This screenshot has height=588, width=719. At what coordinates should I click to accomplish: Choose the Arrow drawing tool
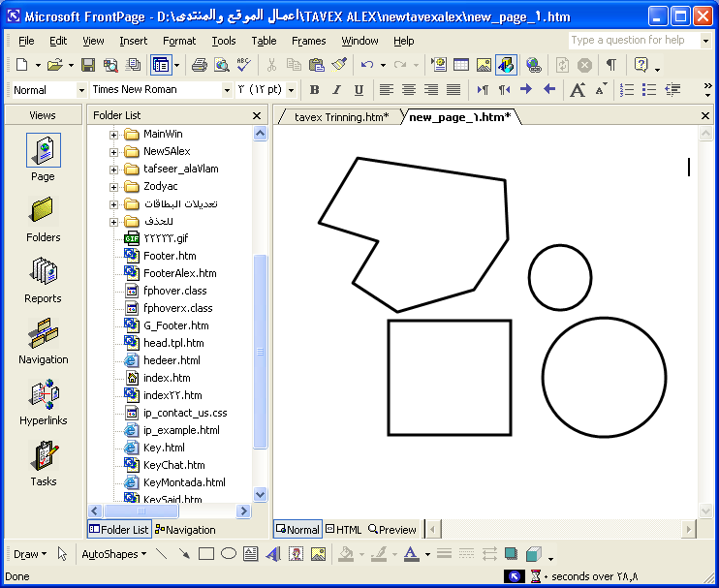(x=184, y=554)
